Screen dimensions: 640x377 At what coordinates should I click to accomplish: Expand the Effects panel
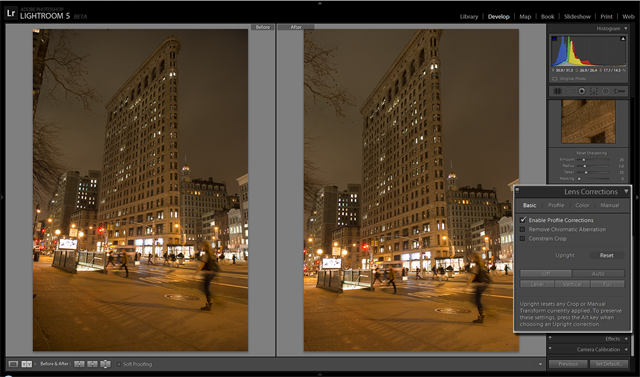tap(626, 339)
